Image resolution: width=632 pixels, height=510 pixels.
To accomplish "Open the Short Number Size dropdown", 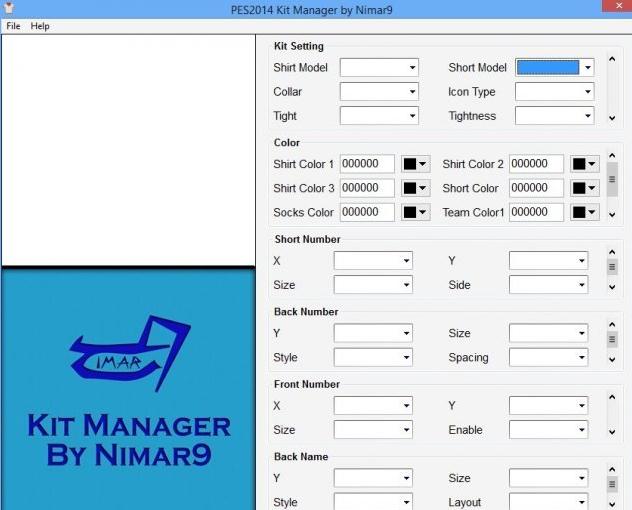I will pos(373,285).
